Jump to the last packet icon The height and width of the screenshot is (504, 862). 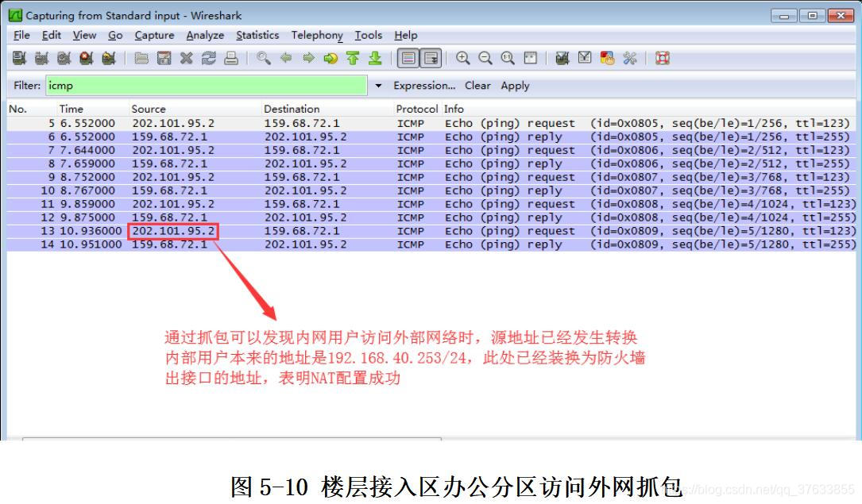click(376, 58)
